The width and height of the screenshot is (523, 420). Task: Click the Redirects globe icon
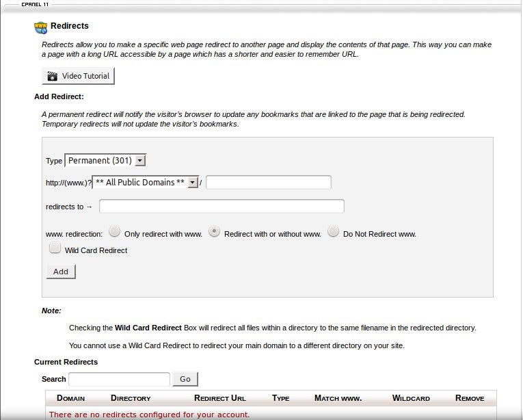(41, 27)
